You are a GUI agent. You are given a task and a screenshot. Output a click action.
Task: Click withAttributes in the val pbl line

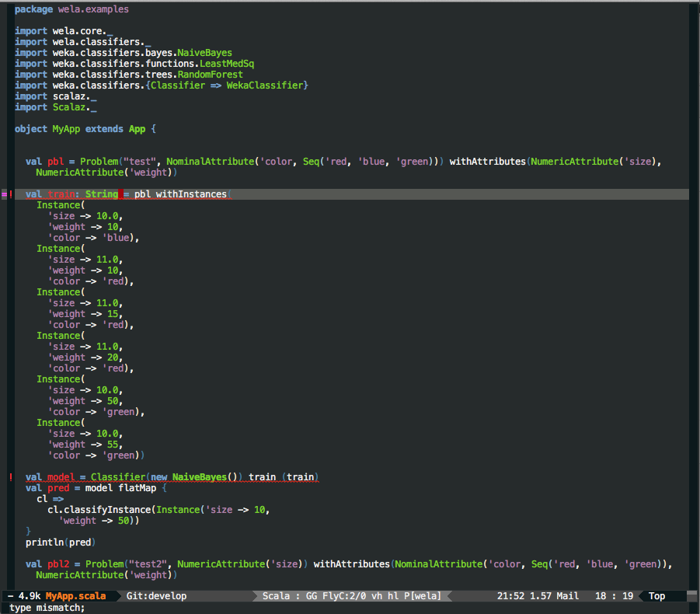[487, 162]
